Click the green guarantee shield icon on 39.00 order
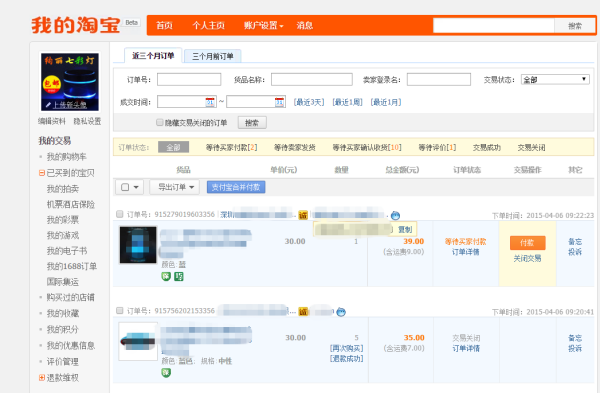The width and height of the screenshot is (600, 393). [x=166, y=276]
